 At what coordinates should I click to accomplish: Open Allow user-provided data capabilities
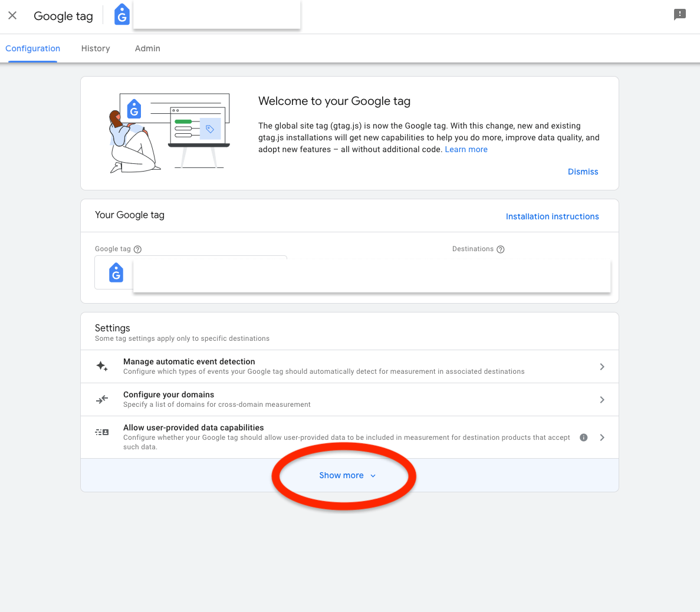[349, 437]
